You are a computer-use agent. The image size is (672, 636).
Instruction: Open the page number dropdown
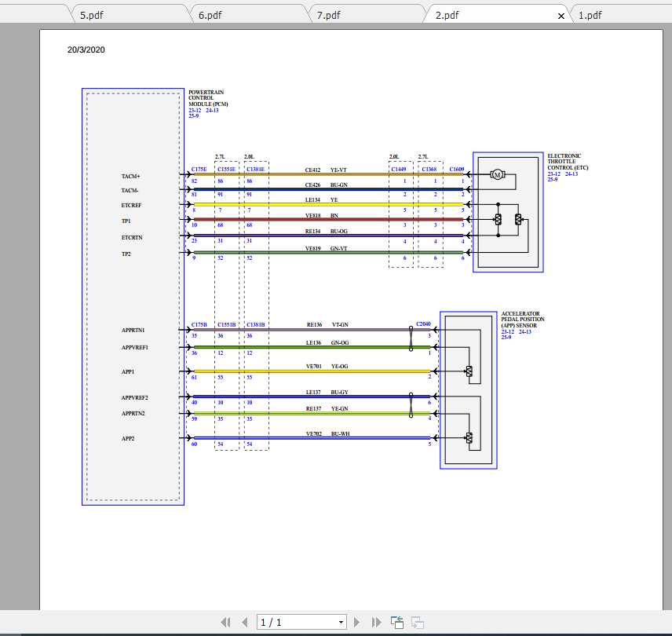341,623
